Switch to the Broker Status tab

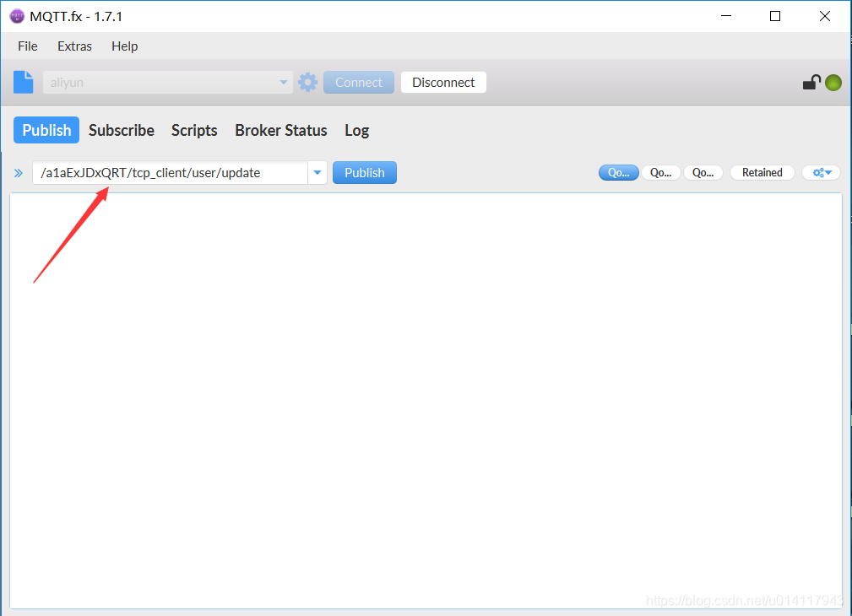click(281, 130)
